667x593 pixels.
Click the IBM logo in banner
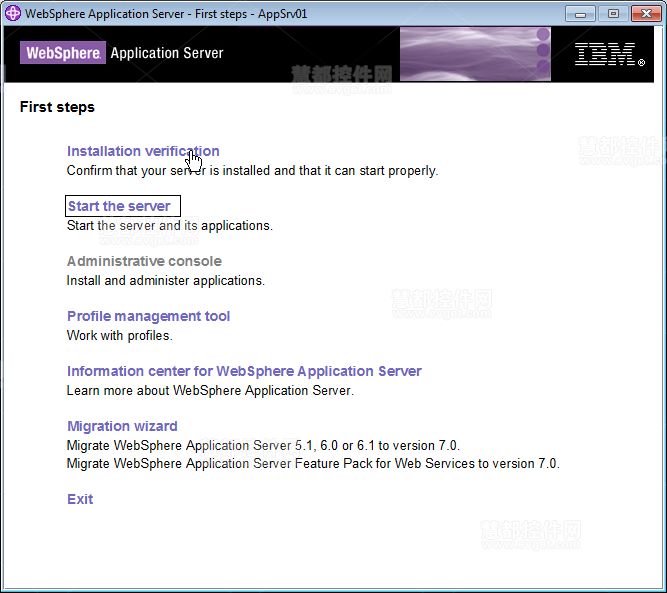609,54
